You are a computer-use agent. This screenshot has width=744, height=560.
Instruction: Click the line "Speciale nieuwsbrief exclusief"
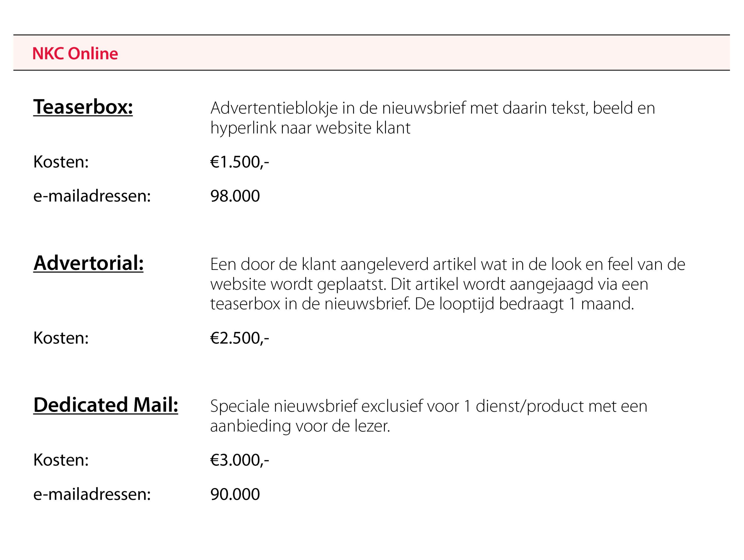(x=428, y=406)
